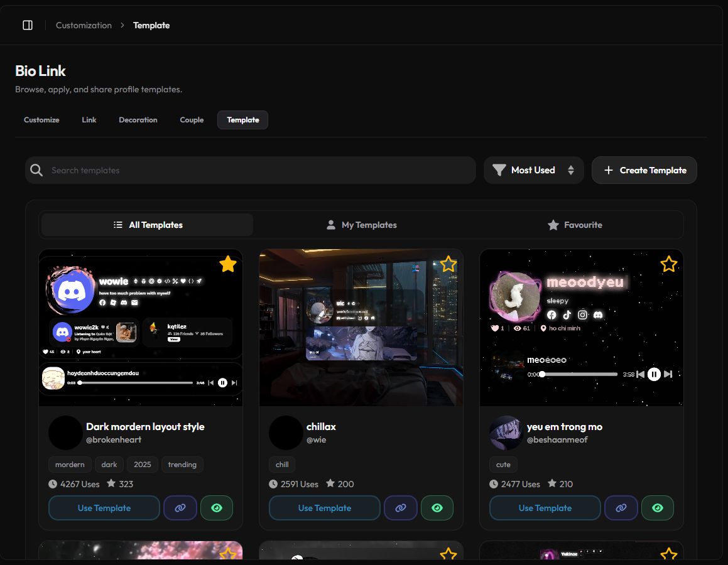The width and height of the screenshot is (728, 565).
Task: Open yeu em trong mo preview image
Action: point(582,328)
